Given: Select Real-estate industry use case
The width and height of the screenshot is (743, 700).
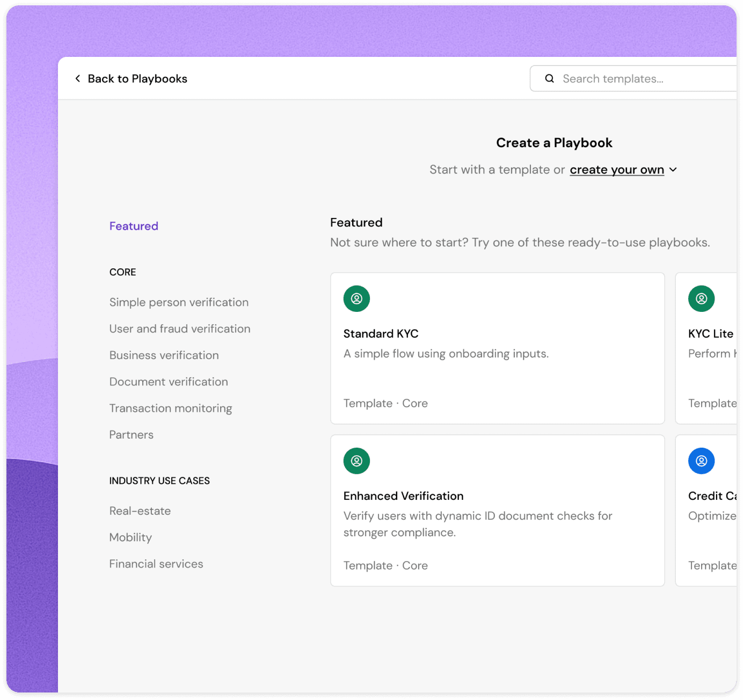Looking at the screenshot, I should tap(140, 511).
